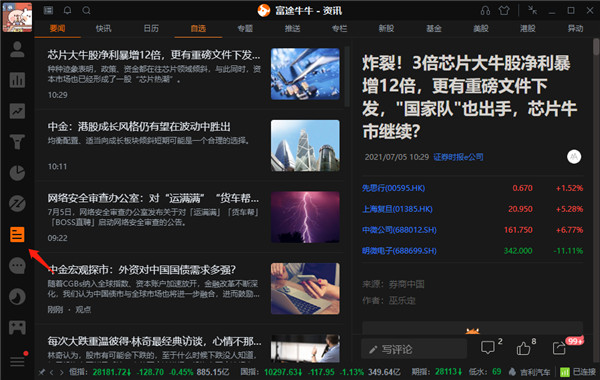Viewport: 600px width, 380px height.
Task: Click the 写评论 comment input field
Action: coord(414,349)
